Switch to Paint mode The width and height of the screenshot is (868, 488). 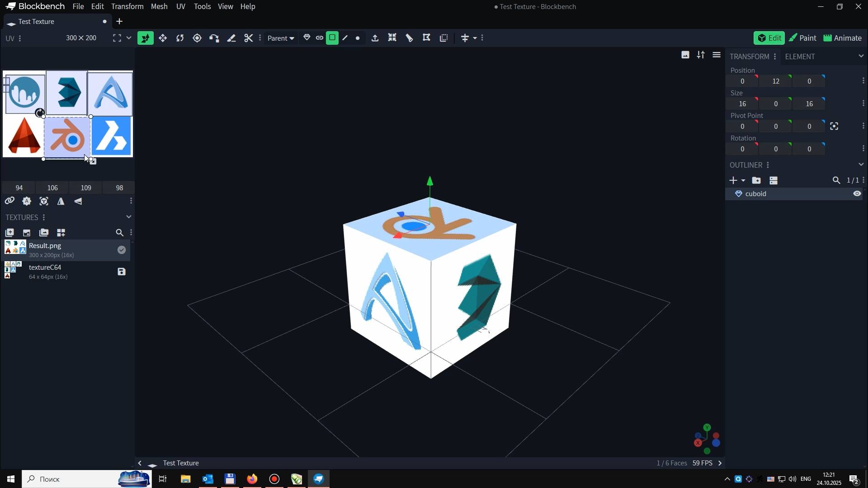[802, 38]
